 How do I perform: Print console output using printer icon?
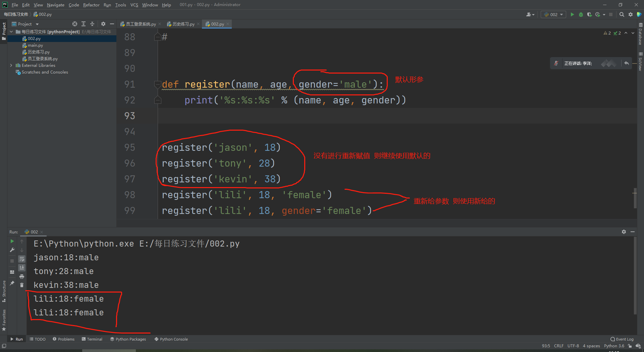[x=22, y=276]
